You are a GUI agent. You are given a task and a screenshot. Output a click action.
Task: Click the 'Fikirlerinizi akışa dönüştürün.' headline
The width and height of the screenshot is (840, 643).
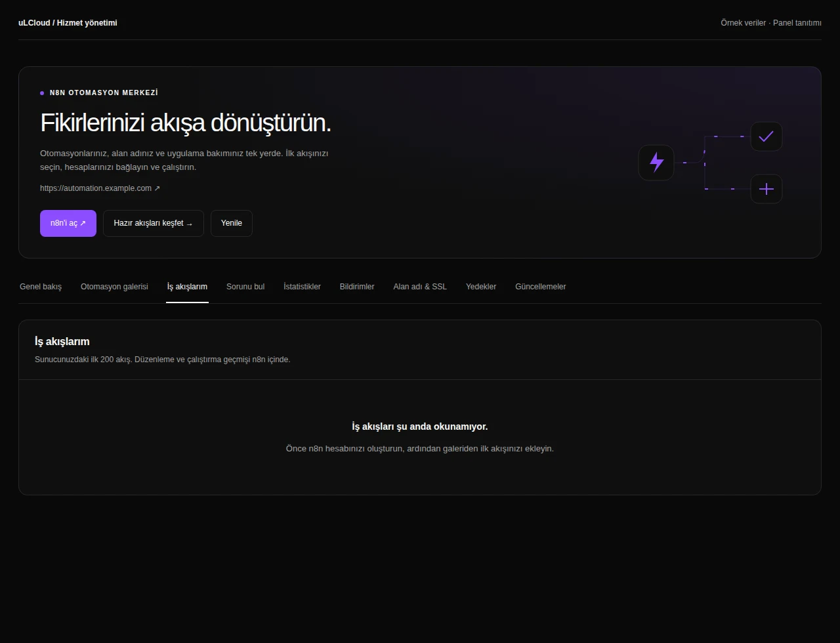[186, 123]
